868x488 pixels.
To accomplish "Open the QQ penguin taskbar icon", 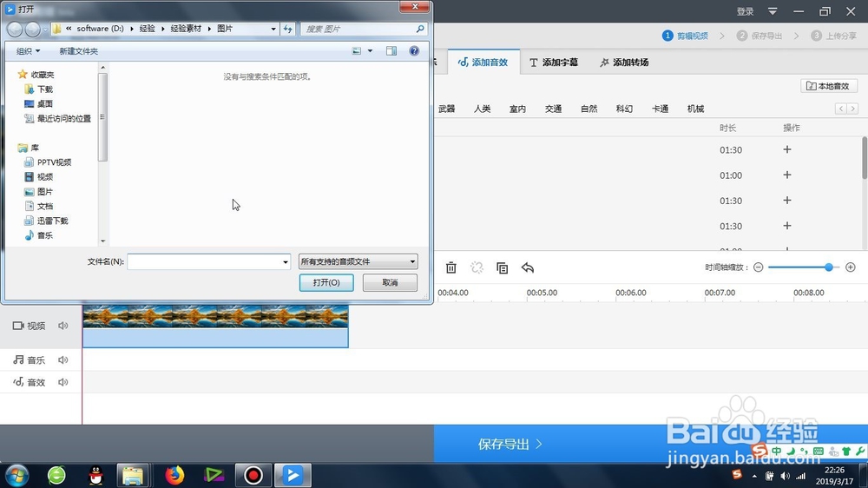I will point(95,475).
